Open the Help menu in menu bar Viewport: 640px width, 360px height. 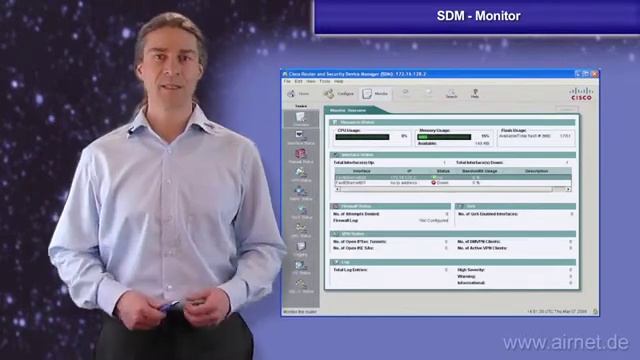(339, 81)
